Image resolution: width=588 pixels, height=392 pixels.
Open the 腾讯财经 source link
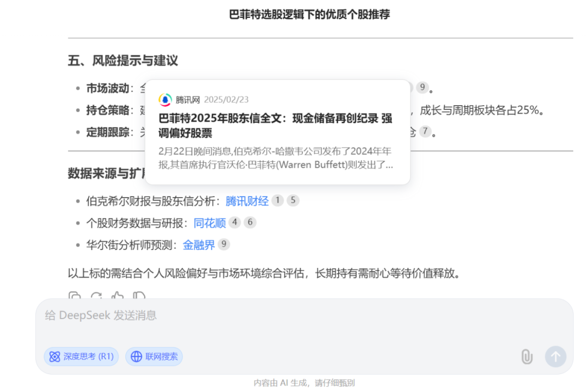247,201
